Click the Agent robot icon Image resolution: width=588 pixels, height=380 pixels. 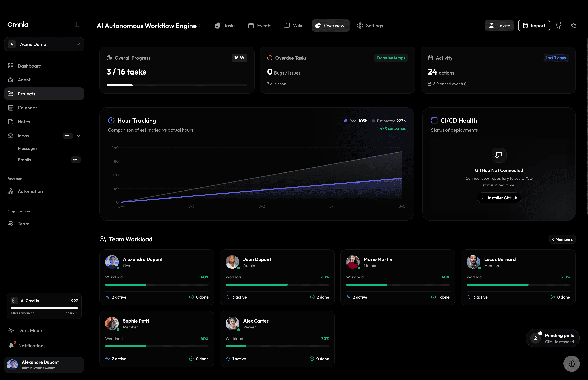10,80
